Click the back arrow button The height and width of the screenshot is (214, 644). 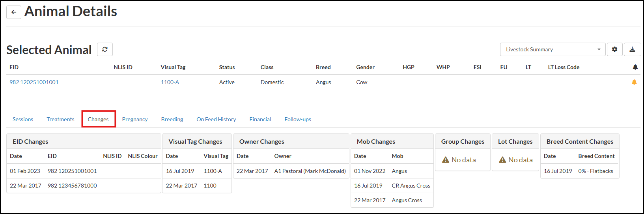coord(14,12)
